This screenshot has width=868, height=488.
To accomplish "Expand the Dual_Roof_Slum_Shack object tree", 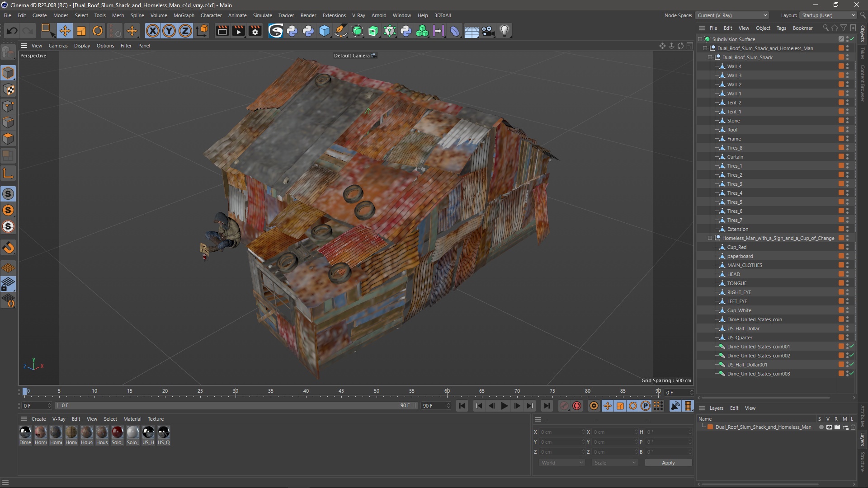I will tap(709, 57).
